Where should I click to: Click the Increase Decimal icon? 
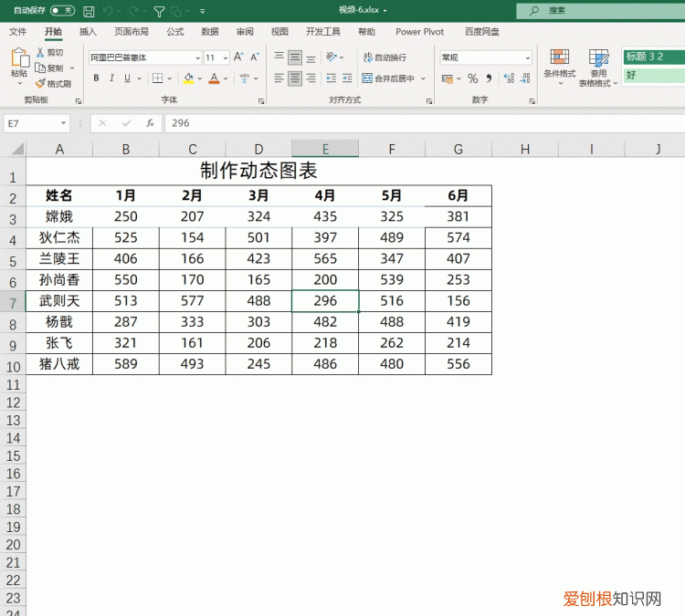[509, 78]
